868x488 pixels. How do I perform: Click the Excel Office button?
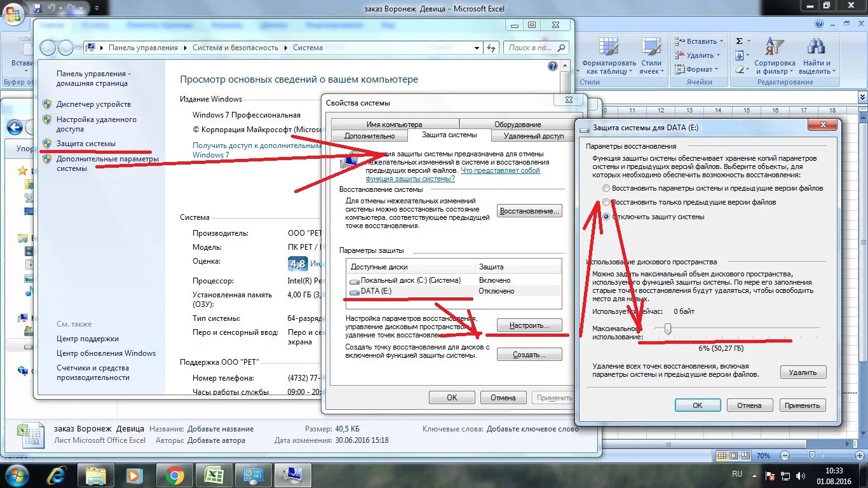[13, 13]
